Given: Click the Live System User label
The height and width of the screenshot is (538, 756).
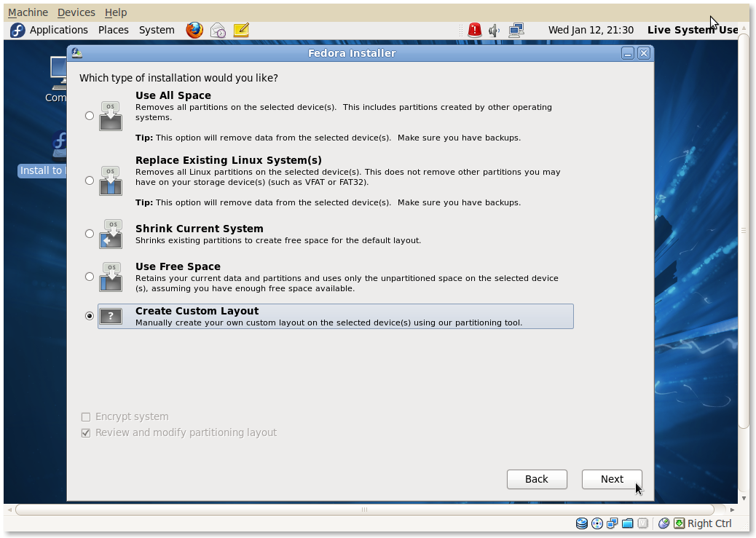Looking at the screenshot, I should [x=693, y=30].
